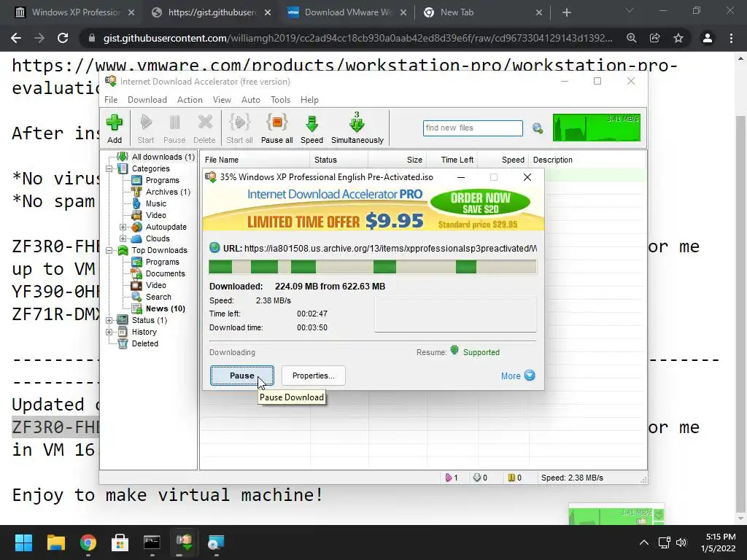Click the Description column header
Screen dimensions: 747x560
pos(587,160)
